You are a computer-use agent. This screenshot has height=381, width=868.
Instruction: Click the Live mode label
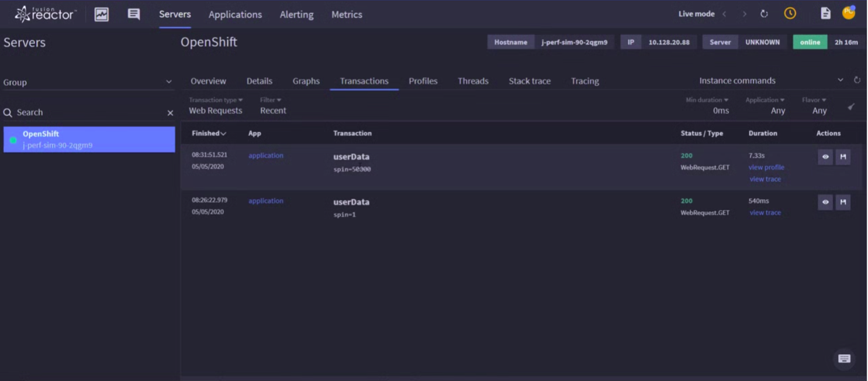[696, 14]
